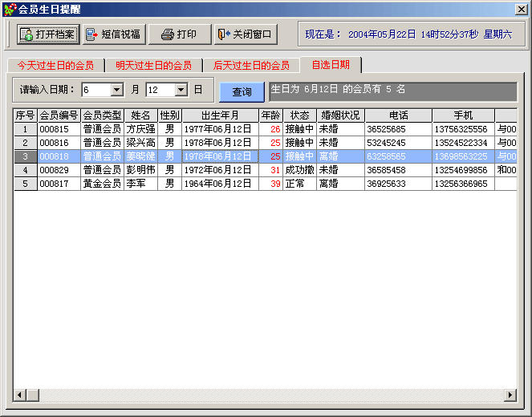Open the month dropdown showing 6
The image size is (532, 417).
tap(116, 91)
